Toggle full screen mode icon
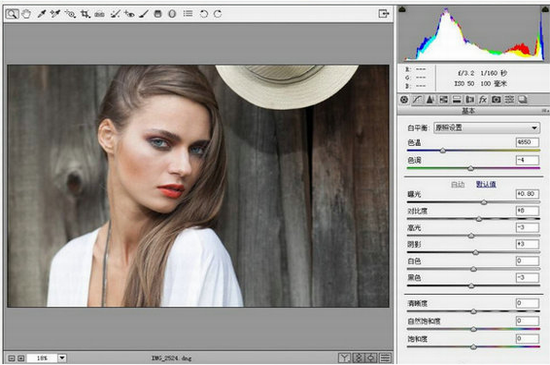Image resolution: width=550 pixels, height=365 pixels. point(384,14)
